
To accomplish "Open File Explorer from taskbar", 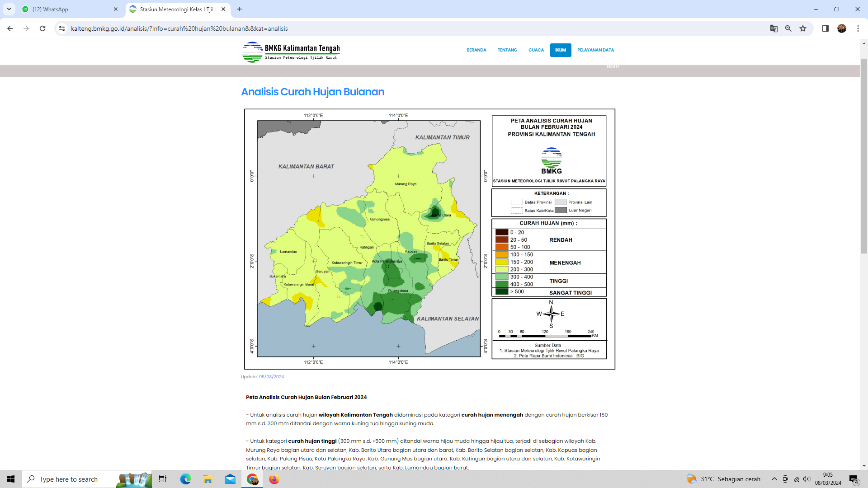I will pos(208,479).
